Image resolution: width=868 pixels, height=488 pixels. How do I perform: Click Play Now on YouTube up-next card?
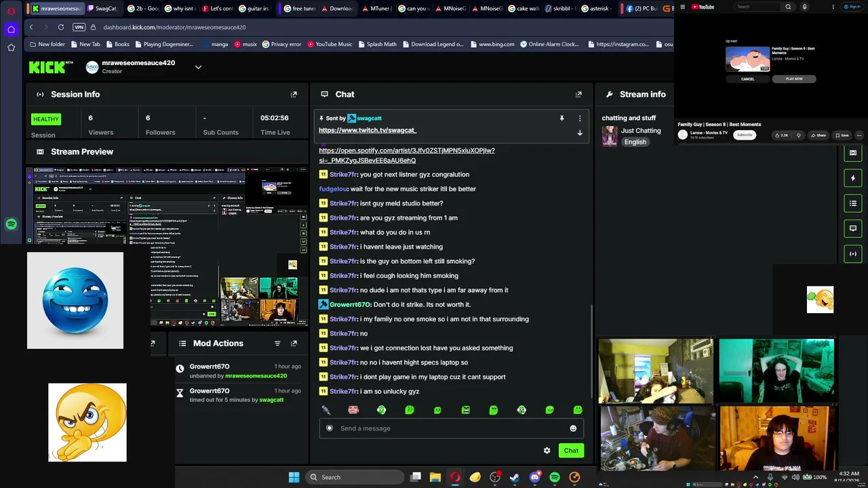click(x=794, y=79)
